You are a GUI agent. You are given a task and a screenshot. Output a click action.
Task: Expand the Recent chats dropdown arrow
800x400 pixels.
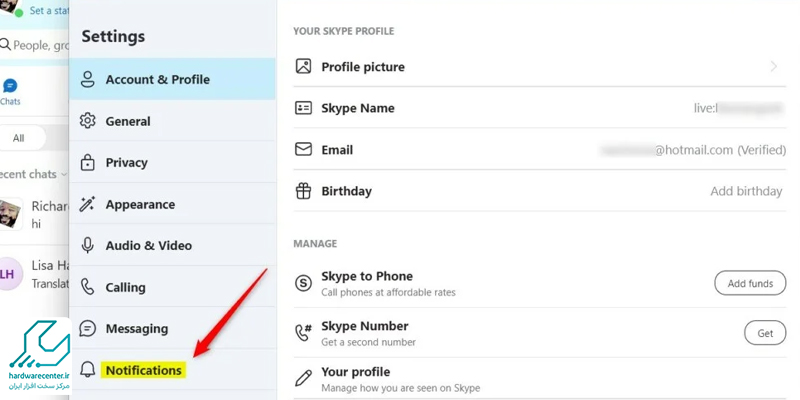(64, 174)
